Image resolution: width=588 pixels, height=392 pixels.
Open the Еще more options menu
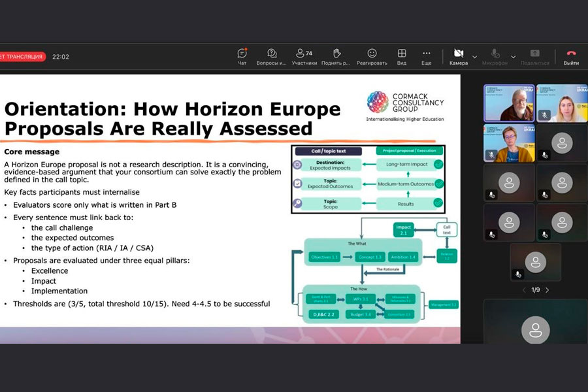click(x=426, y=56)
